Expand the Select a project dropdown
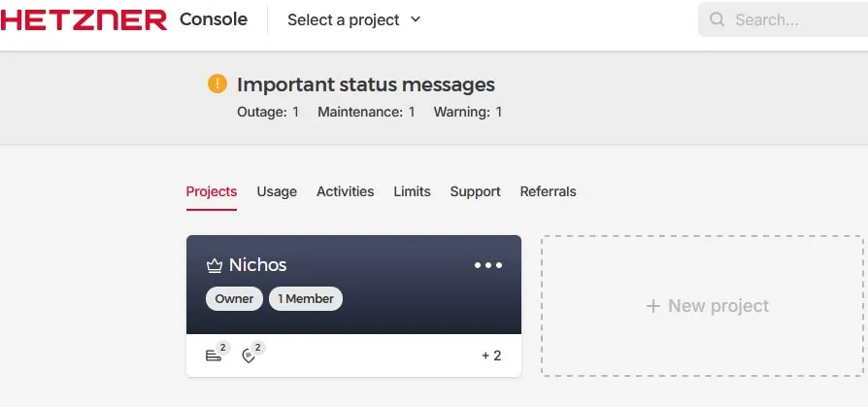 coord(353,19)
